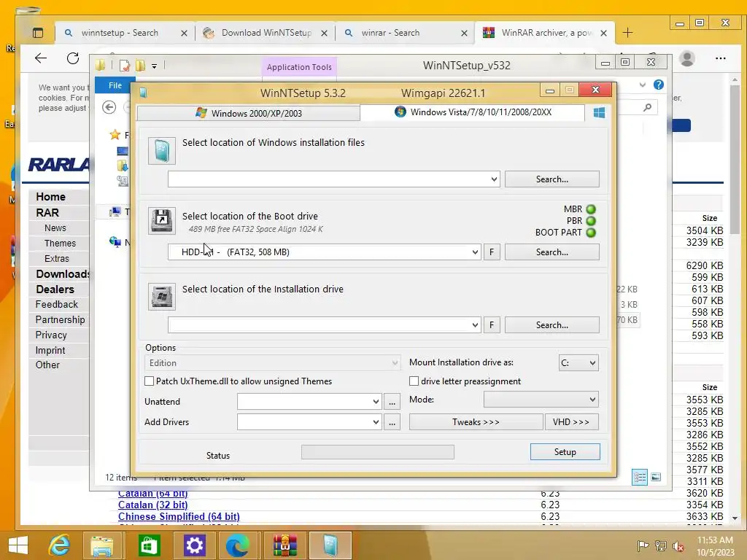The width and height of the screenshot is (747, 560).
Task: Select Windows Vista/7/8/10/11/2008/20XX tab
Action: point(473,112)
